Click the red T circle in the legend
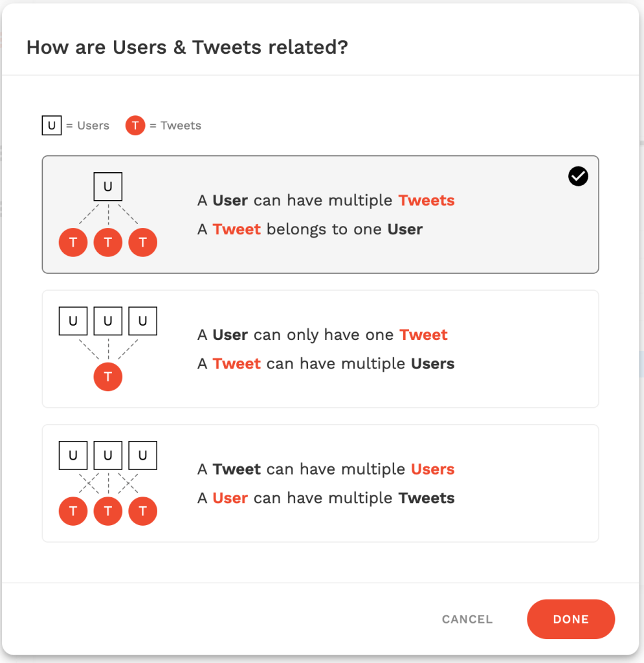 point(135,126)
